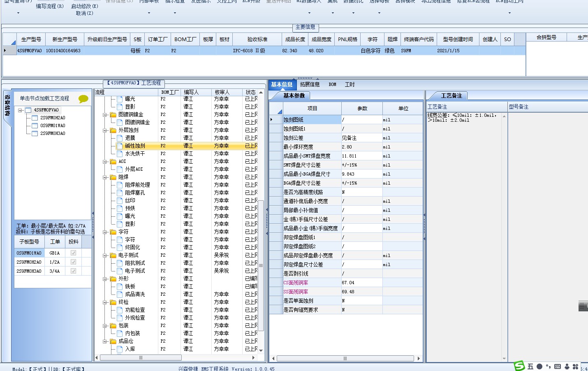Image resolution: width=588 pixels, height=371 pixels.
Task: Click the green speech bubble icon
Action: [83, 99]
